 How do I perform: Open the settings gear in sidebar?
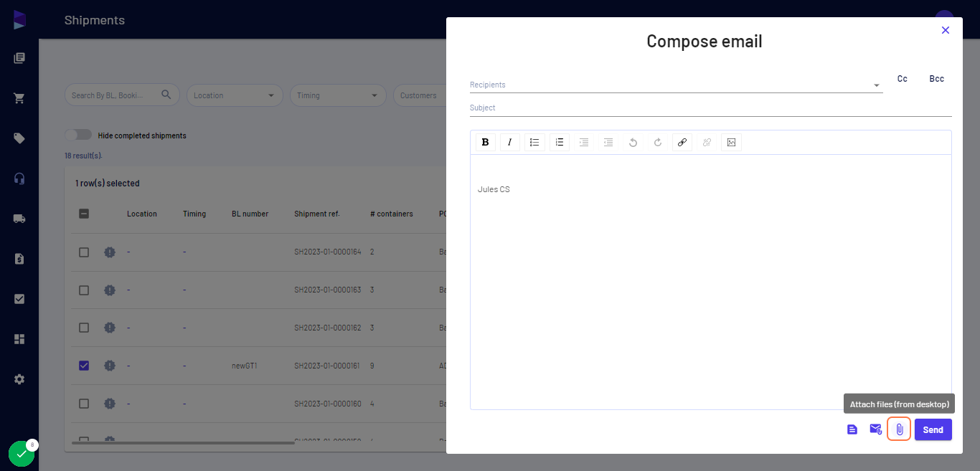19,379
